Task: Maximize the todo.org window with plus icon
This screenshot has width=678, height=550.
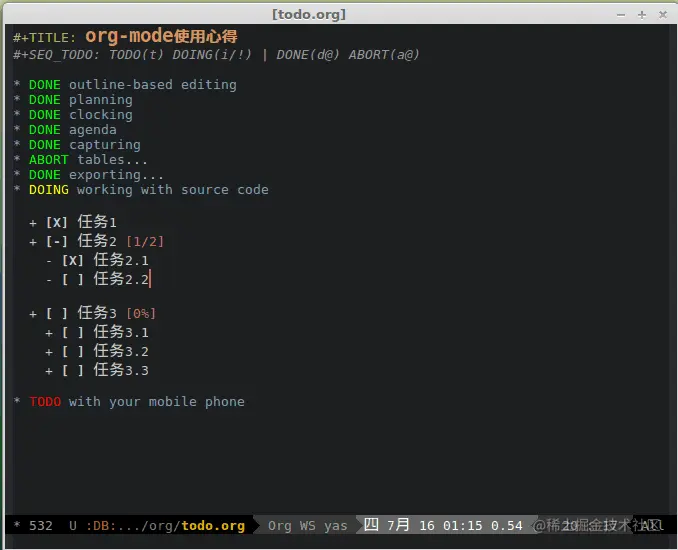Action: click(x=642, y=15)
